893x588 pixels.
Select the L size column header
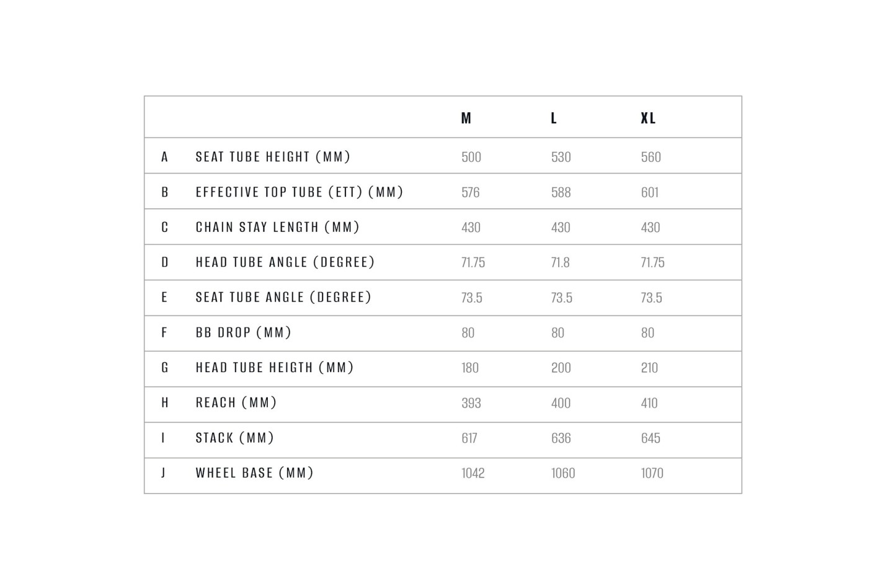pos(554,118)
